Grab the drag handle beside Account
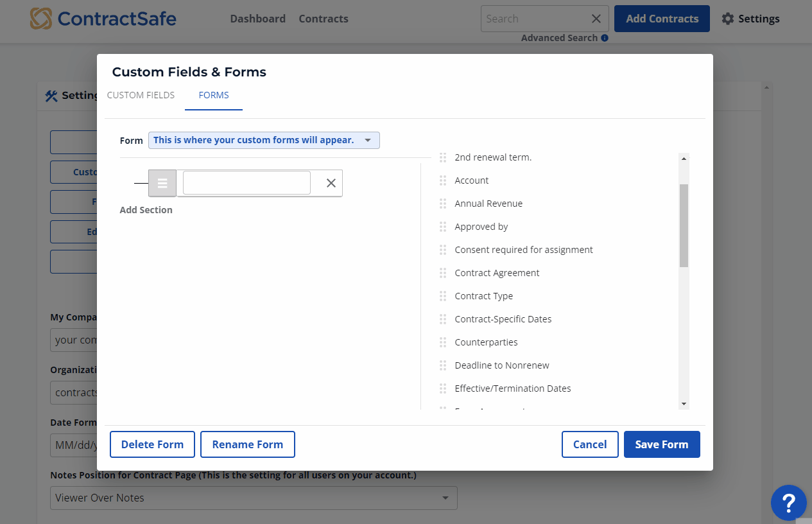This screenshot has height=524, width=812. tap(443, 180)
